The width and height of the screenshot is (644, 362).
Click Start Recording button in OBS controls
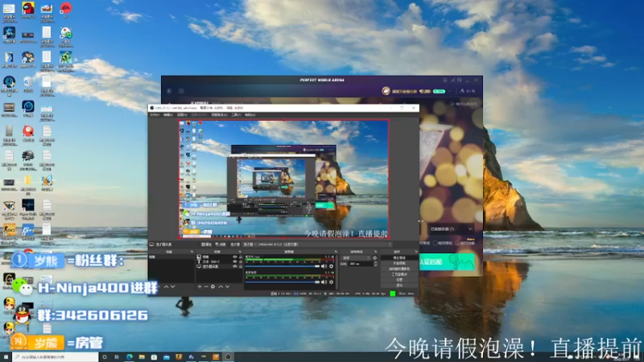pyautogui.click(x=399, y=263)
